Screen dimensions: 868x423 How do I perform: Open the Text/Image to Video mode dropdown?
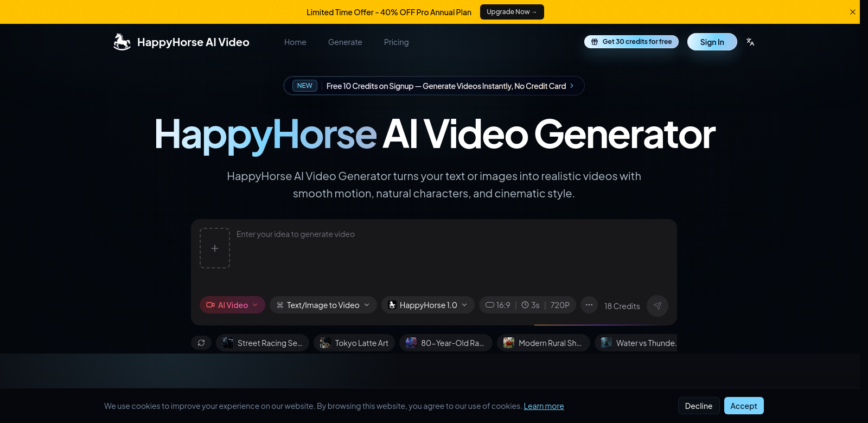323,305
